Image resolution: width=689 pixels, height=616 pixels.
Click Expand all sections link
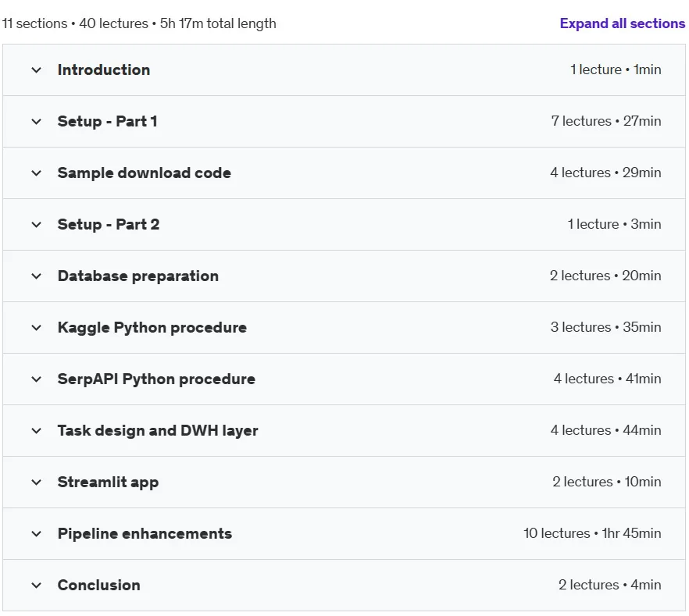tap(622, 23)
